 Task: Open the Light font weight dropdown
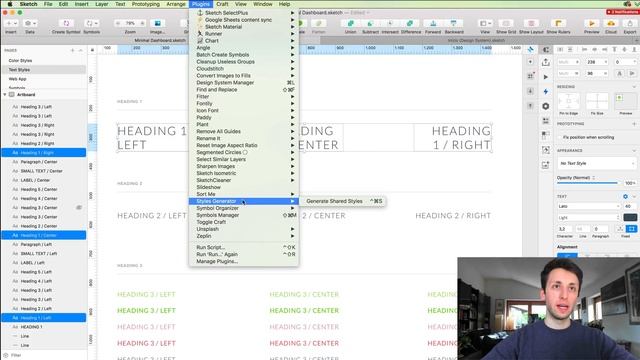(589, 218)
